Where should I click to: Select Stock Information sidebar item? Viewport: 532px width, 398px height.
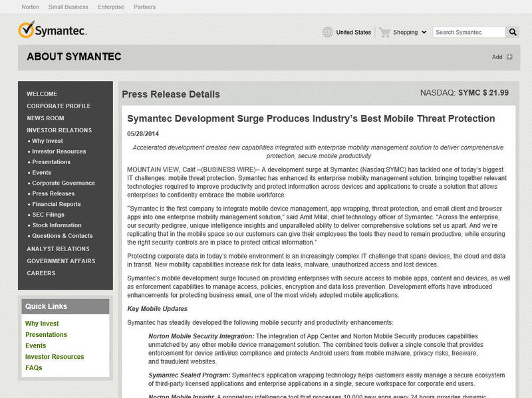click(x=59, y=225)
